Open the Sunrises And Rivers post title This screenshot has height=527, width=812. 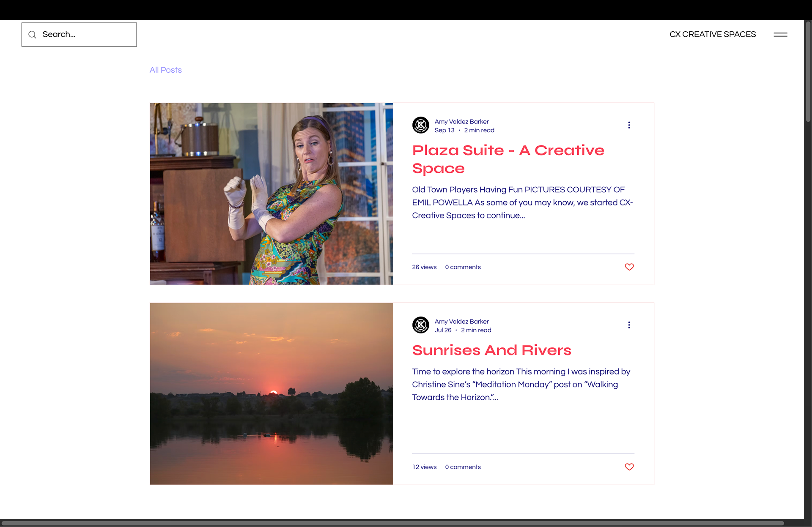[491, 350]
